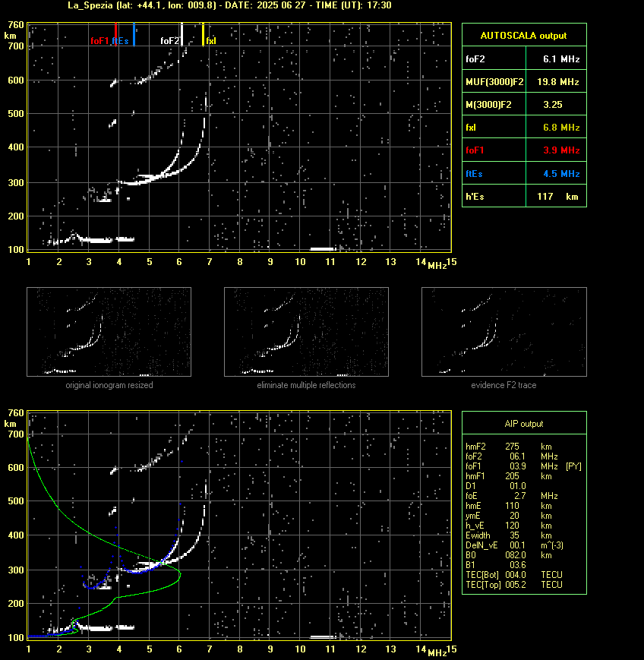Screen dimensions: 644x660
Task: Click the yellow fxI marker label
Action: [x=211, y=41]
